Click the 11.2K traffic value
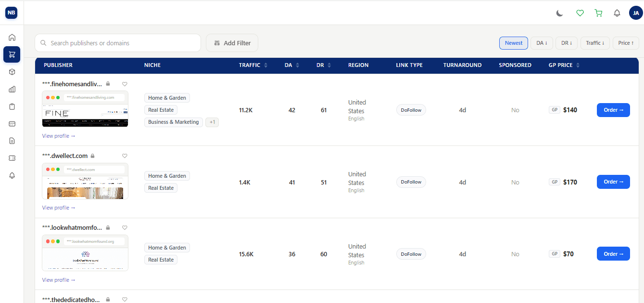The image size is (644, 303). (x=246, y=110)
